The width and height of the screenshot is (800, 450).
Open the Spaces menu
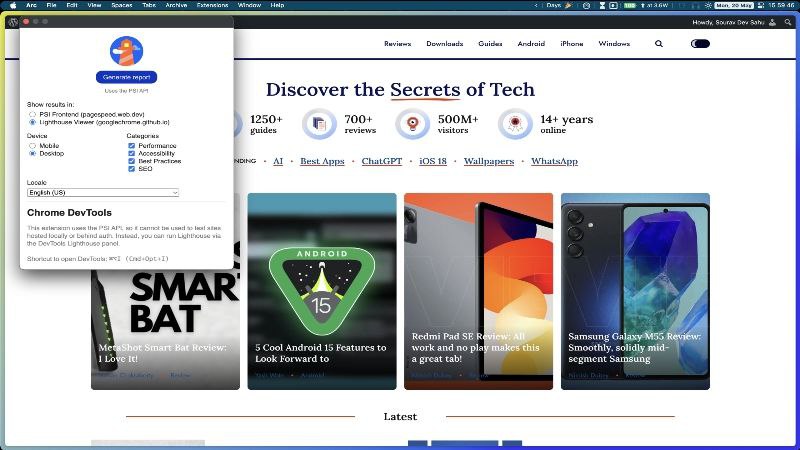(x=122, y=5)
